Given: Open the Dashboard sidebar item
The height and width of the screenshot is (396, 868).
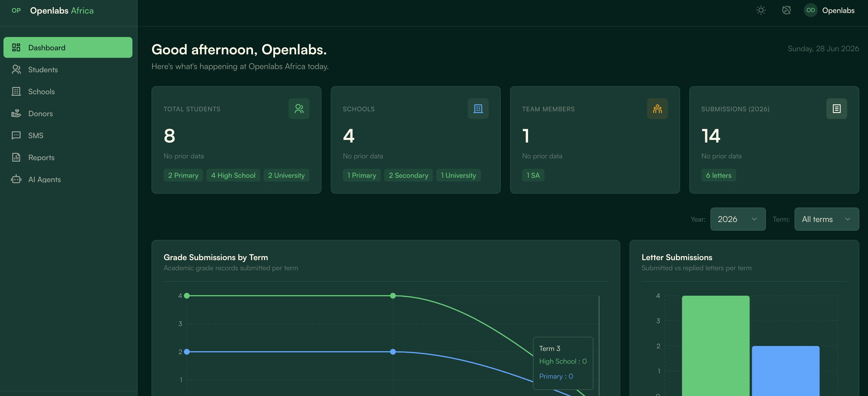Looking at the screenshot, I should pyautogui.click(x=68, y=47).
